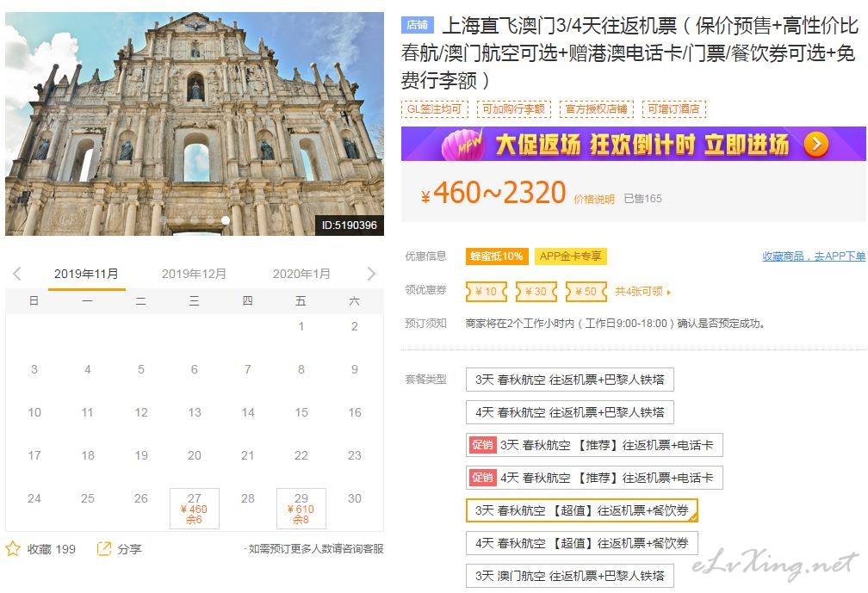Image resolution: width=868 pixels, height=593 pixels.
Task: Select November 27 priced ¥460
Action: click(195, 509)
